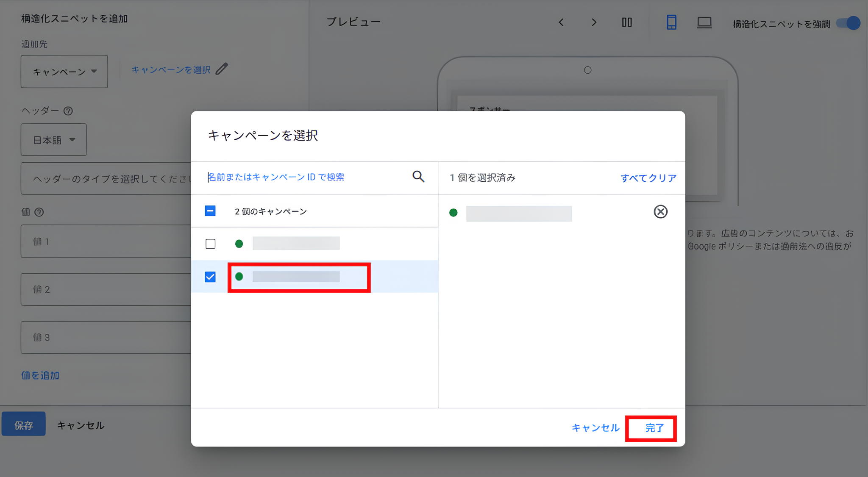Switch preview to desktop view
868x477 pixels.
coord(704,22)
